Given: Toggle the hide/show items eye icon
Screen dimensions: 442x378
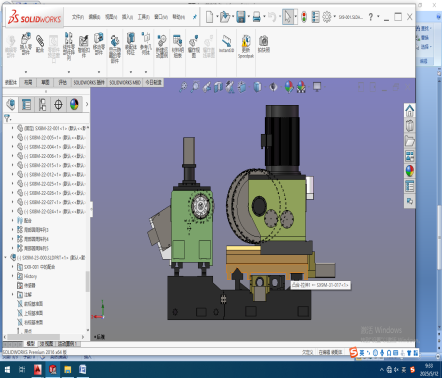Looking at the screenshot, I should [x=273, y=87].
